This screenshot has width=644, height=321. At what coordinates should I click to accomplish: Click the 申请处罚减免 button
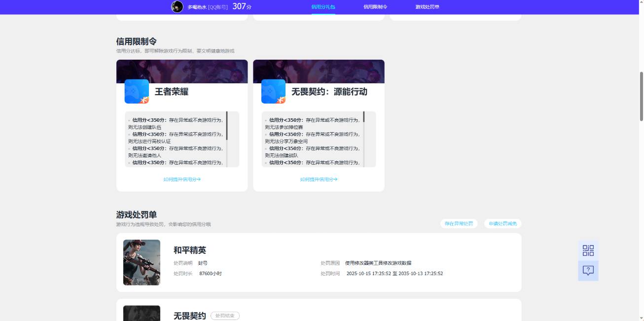502,223
